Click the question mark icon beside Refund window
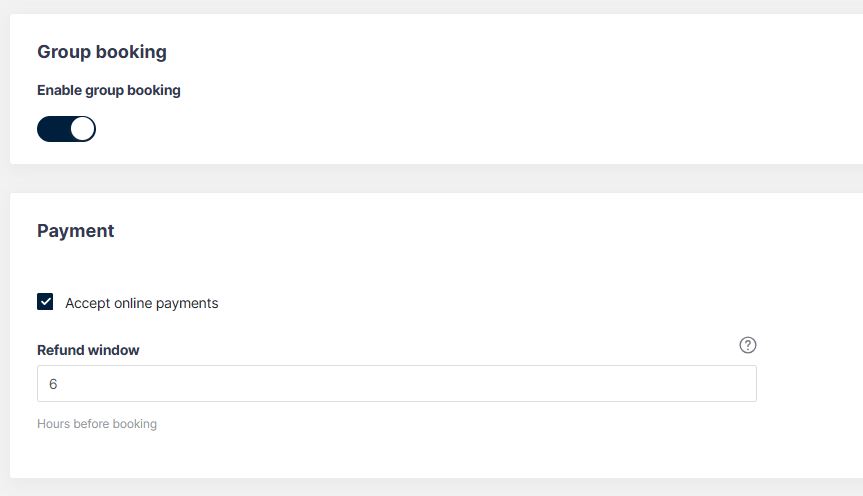 coord(747,345)
